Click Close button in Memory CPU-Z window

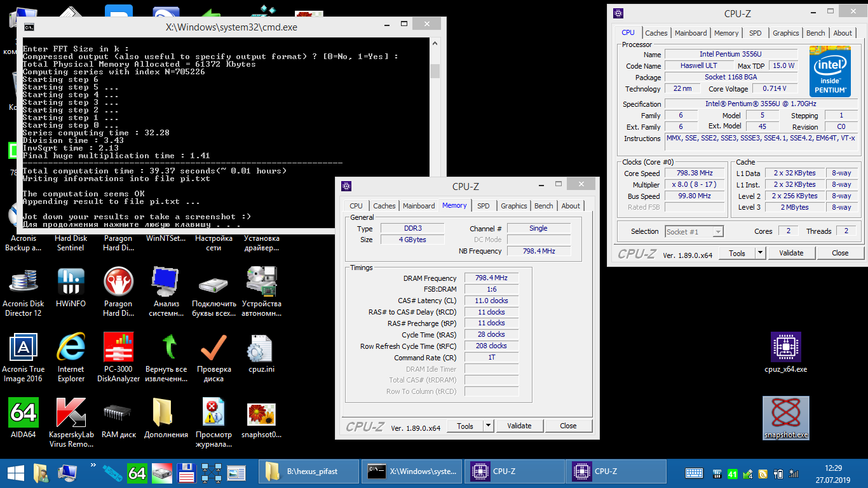(569, 426)
